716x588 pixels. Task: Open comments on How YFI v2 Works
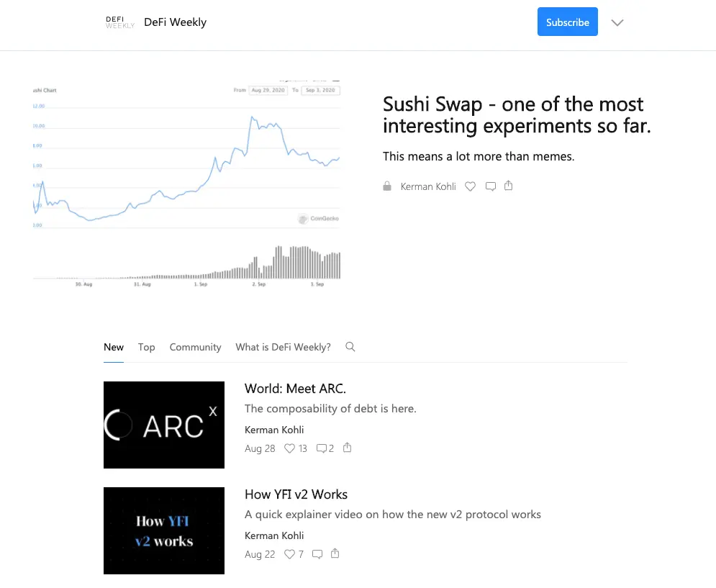point(317,554)
